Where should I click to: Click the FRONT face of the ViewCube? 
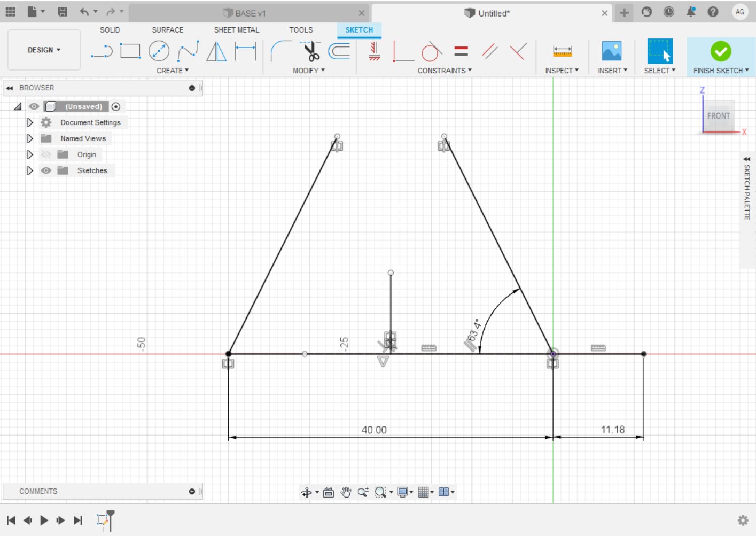[x=719, y=116]
